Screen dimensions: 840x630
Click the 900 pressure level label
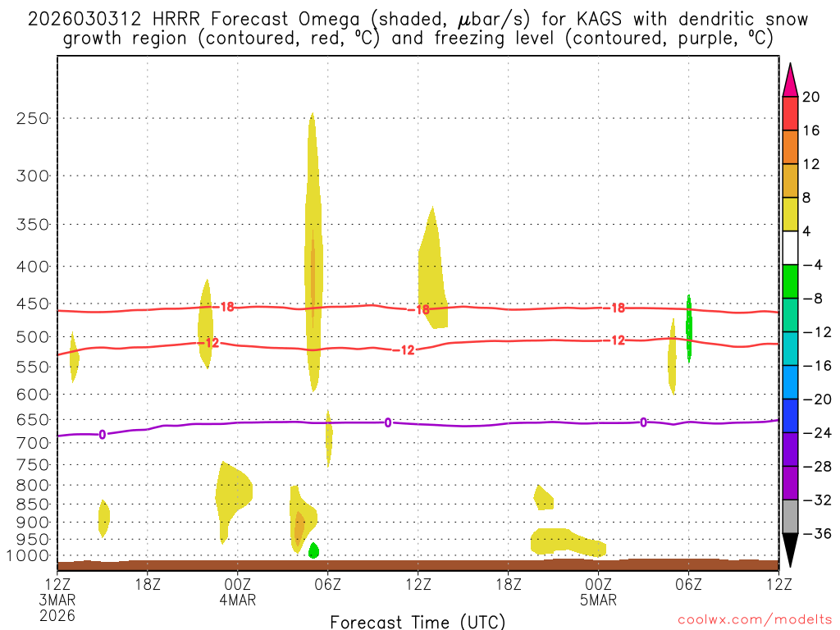click(33, 523)
